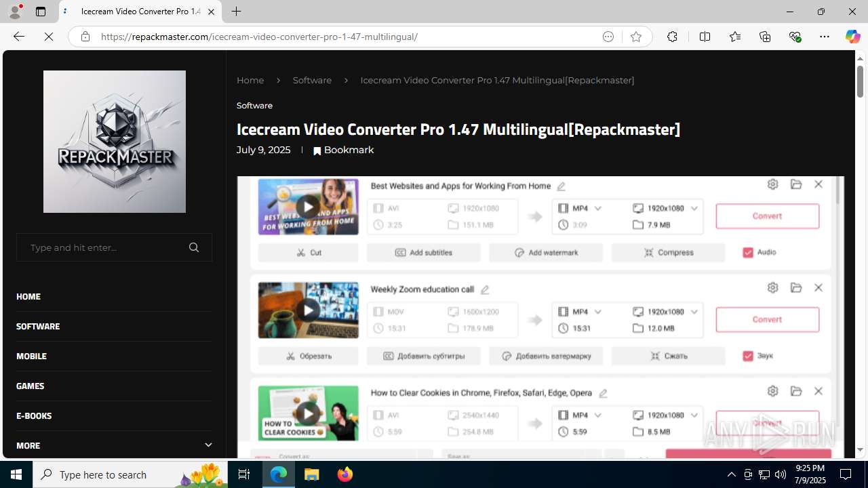868x488 pixels.
Task: Open File Explorer from taskbar
Action: (312, 474)
